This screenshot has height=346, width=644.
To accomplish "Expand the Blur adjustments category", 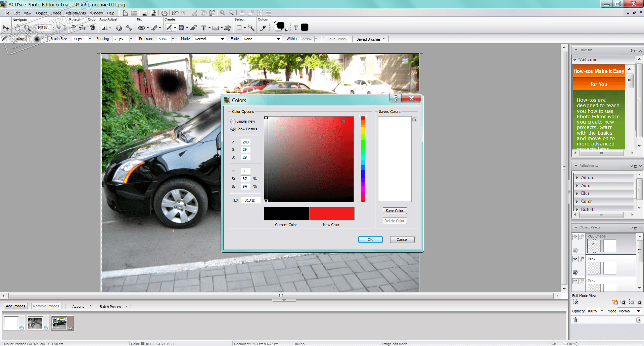I will (577, 193).
